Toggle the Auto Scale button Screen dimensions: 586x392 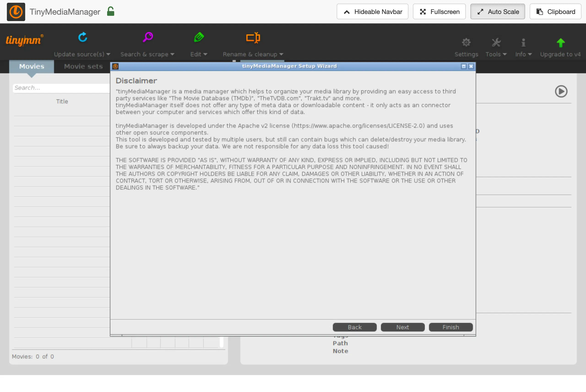pyautogui.click(x=498, y=11)
